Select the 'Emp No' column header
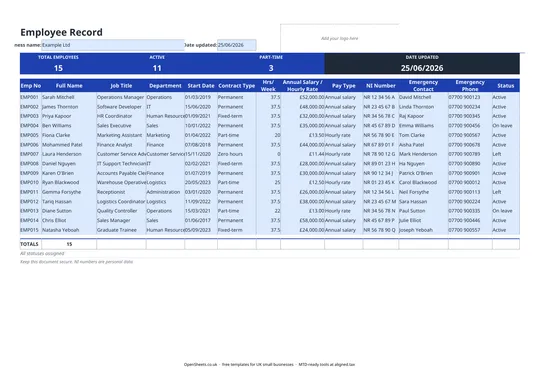540x382 pixels. [x=31, y=86]
